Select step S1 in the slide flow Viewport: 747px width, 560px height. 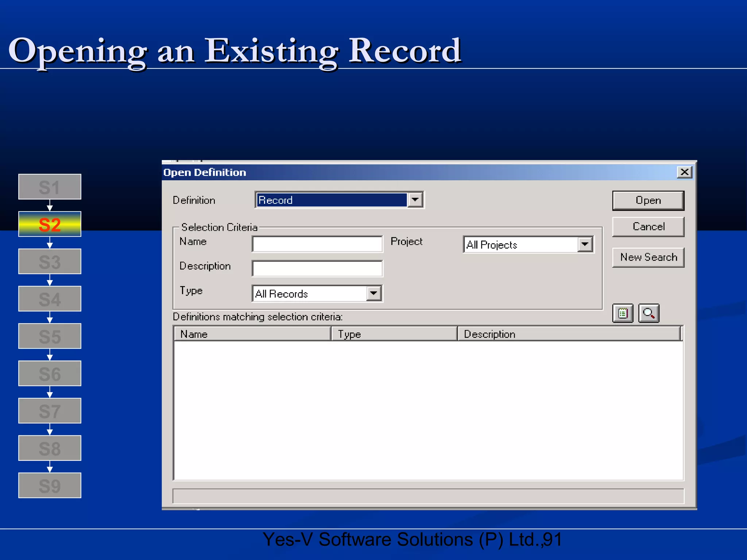pos(50,187)
